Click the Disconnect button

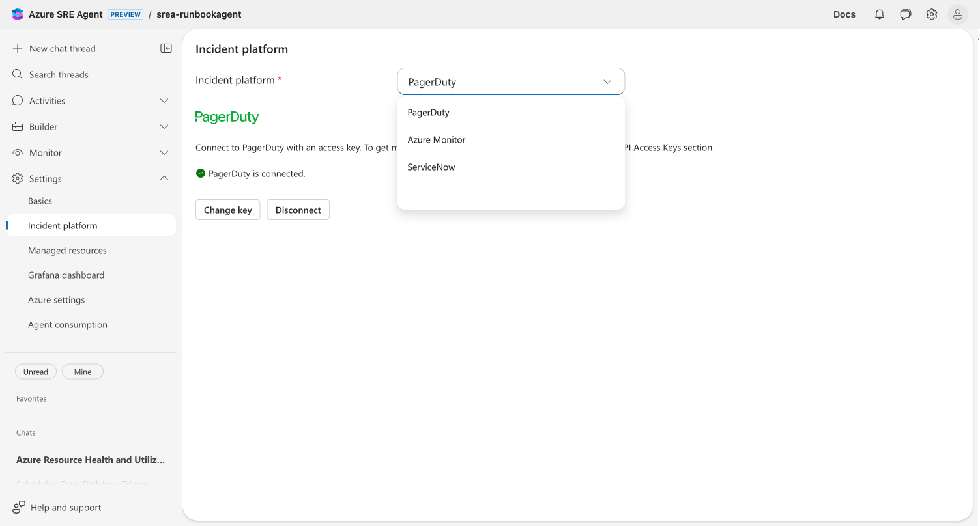298,210
